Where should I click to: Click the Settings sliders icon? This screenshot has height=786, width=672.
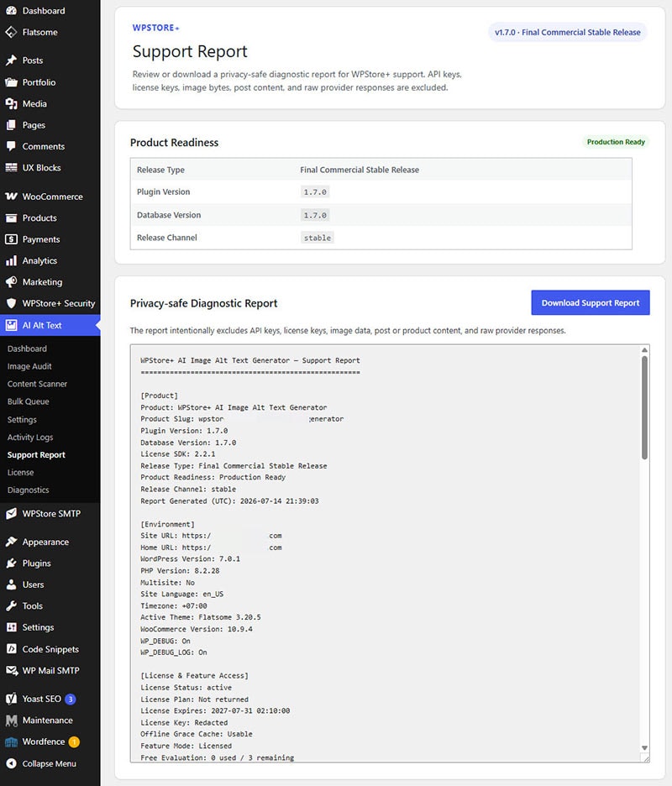pos(11,627)
